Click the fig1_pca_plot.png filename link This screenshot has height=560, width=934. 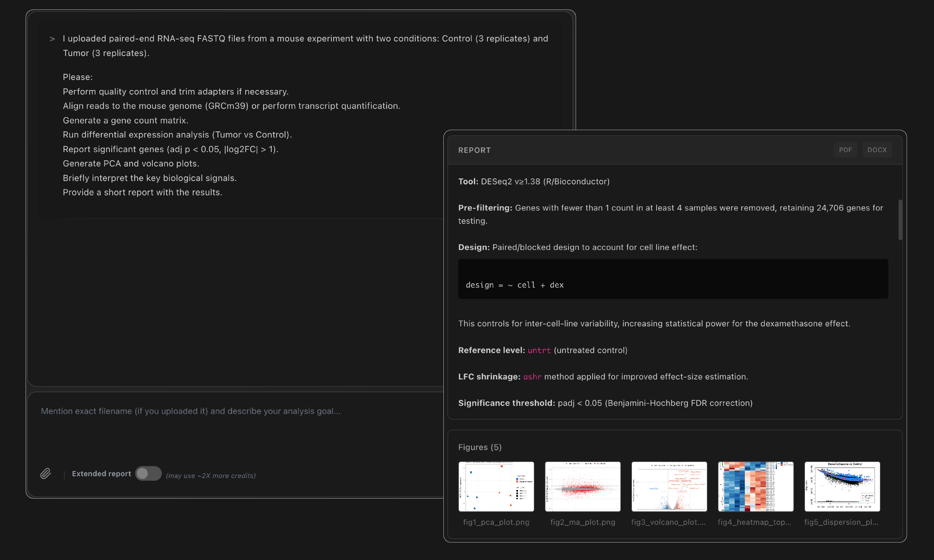click(496, 523)
